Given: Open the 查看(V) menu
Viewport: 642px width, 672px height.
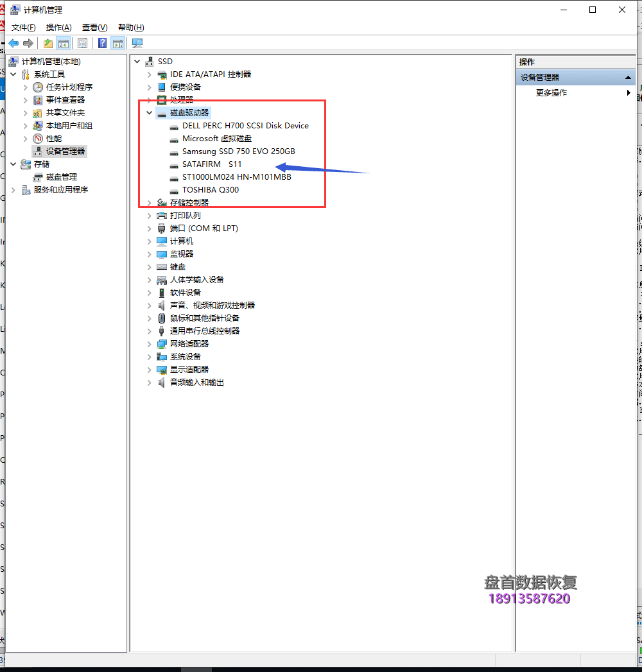Looking at the screenshot, I should [95, 28].
